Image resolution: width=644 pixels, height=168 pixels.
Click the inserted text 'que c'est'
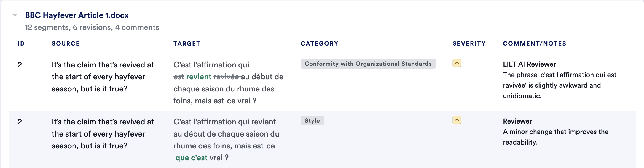(x=191, y=158)
